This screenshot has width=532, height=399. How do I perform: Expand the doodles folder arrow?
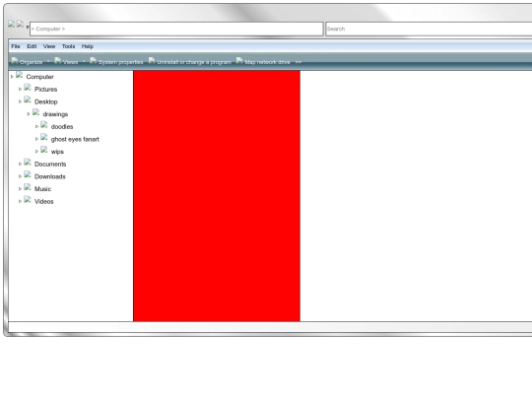pos(36,126)
